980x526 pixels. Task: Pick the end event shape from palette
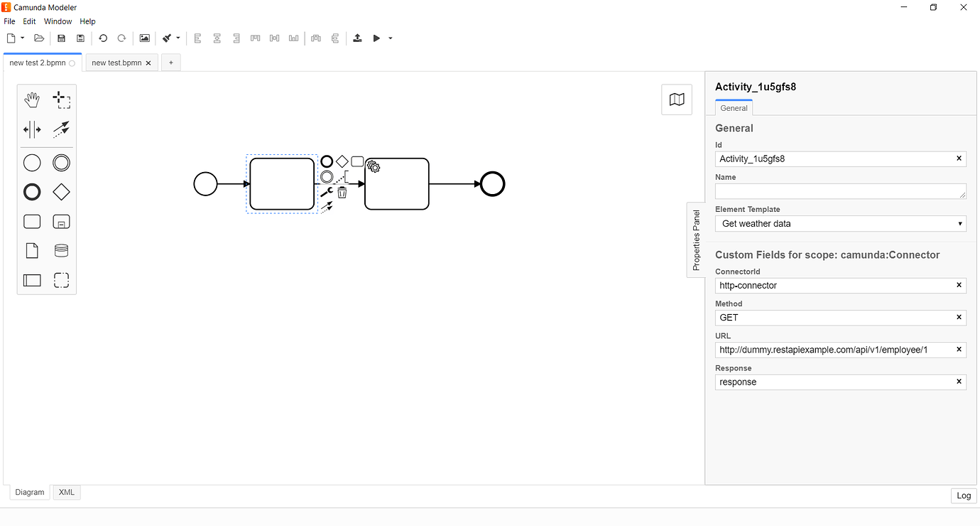tap(32, 192)
